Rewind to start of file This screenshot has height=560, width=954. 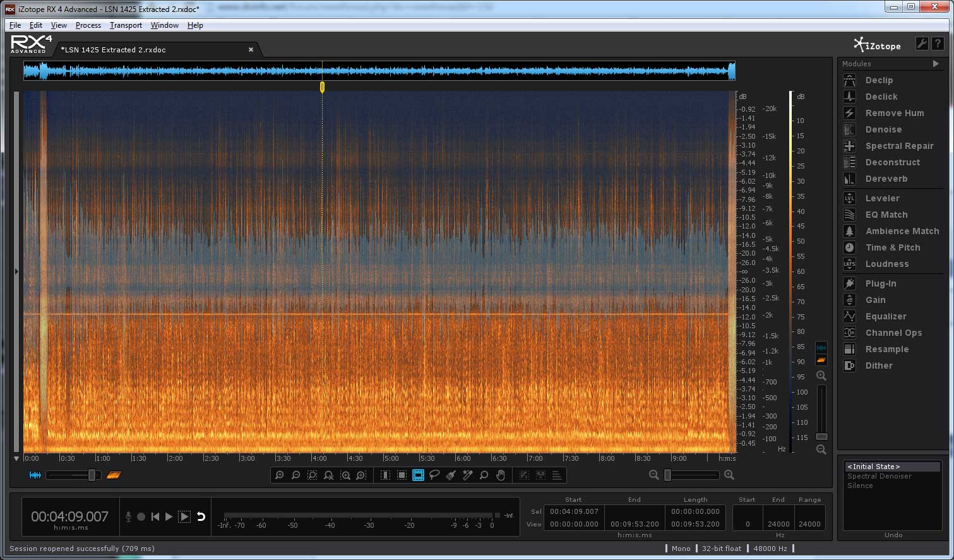155,516
